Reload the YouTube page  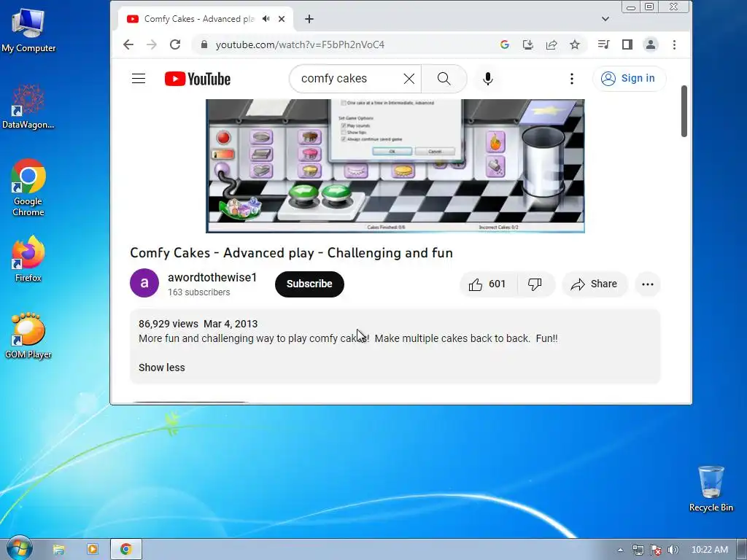pyautogui.click(x=175, y=44)
